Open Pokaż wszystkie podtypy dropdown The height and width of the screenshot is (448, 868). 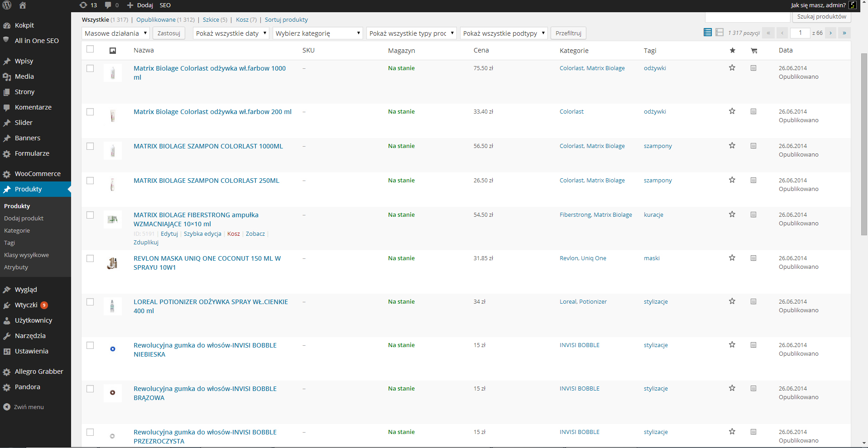coord(504,33)
